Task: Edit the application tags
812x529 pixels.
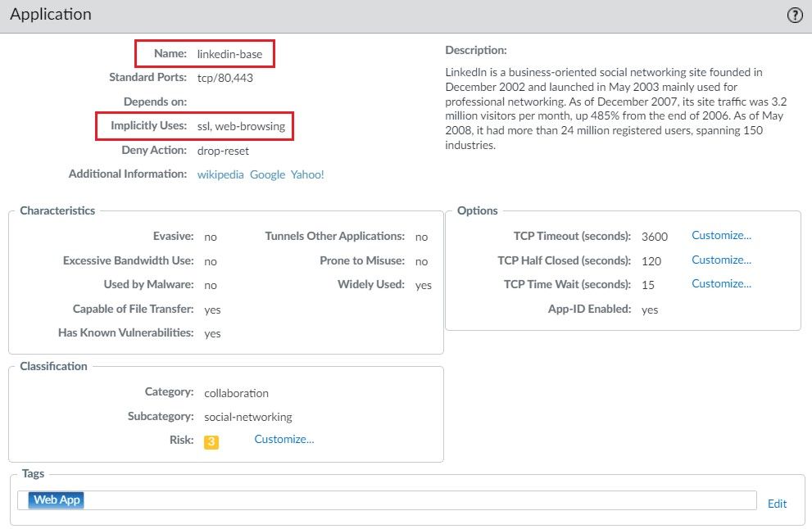Action: (x=777, y=504)
